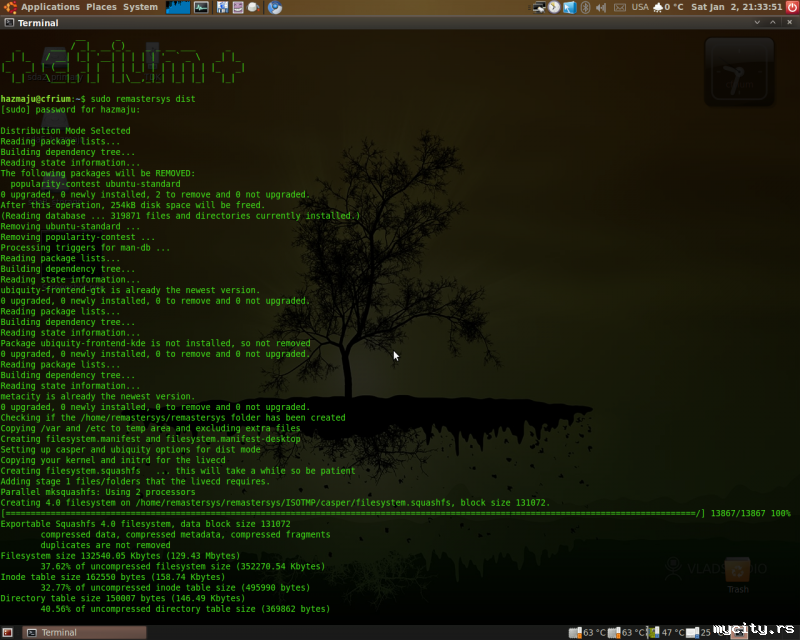Image resolution: width=800 pixels, height=640 pixels.
Task: Click the 47 °C temperature sensor
Action: pyautogui.click(x=666, y=632)
